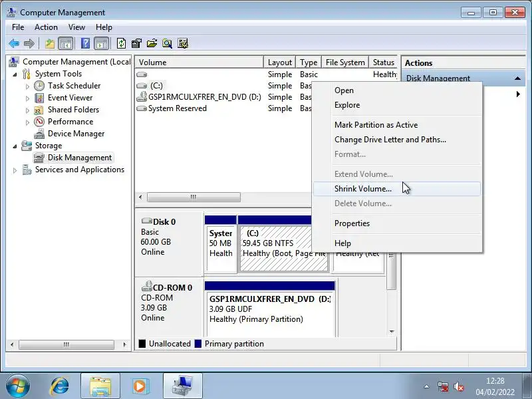Select the 50 MB System Reserved partition block
Screen dimensions: 532x399
coord(221,243)
